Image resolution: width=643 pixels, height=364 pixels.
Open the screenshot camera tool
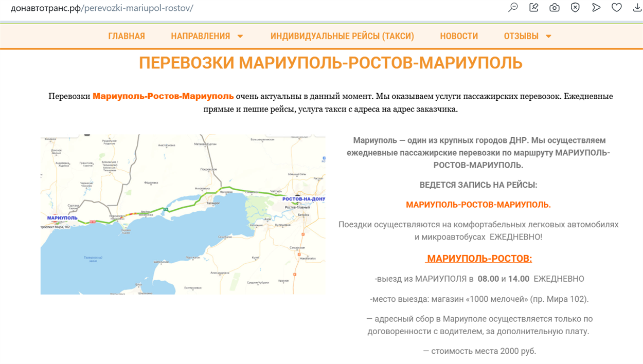555,7
